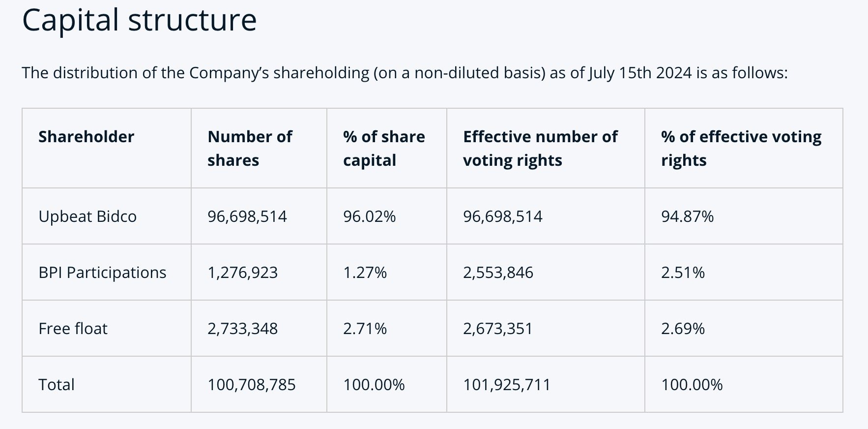The height and width of the screenshot is (429, 868).
Task: Click Effective number of voting rights header
Action: tap(540, 148)
